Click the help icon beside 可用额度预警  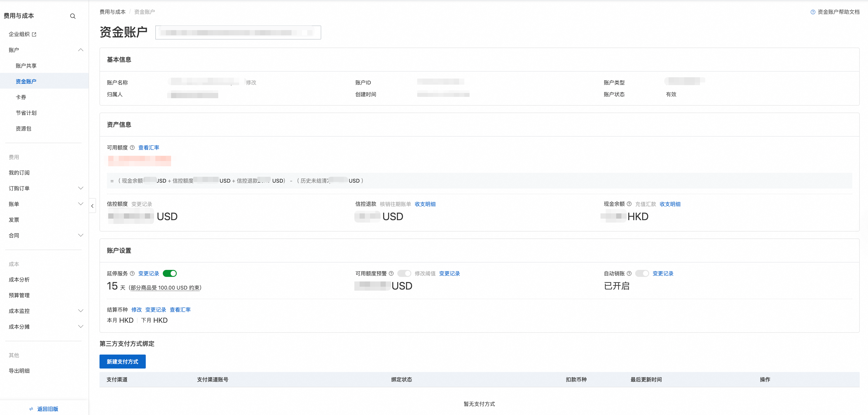pyautogui.click(x=391, y=273)
